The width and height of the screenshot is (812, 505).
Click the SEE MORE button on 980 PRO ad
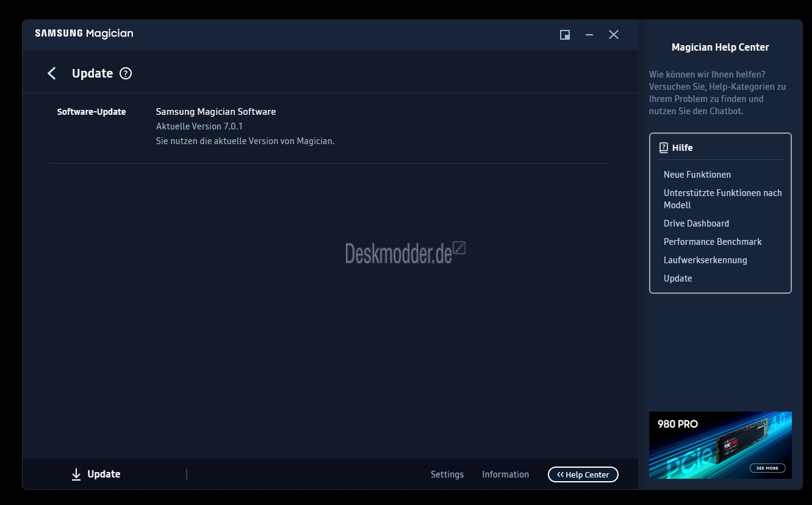click(x=767, y=468)
